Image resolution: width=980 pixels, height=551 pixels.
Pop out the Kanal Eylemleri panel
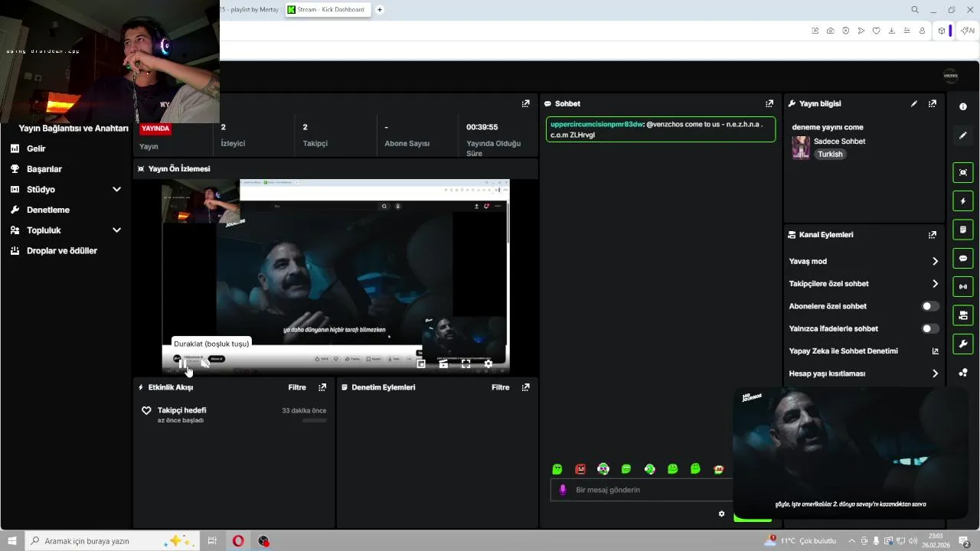933,235
